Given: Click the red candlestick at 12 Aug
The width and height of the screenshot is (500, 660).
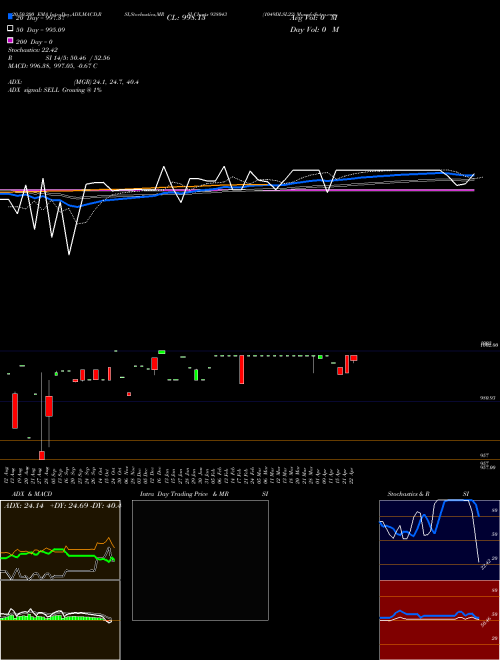Looking at the screenshot, I should pos(15,411).
